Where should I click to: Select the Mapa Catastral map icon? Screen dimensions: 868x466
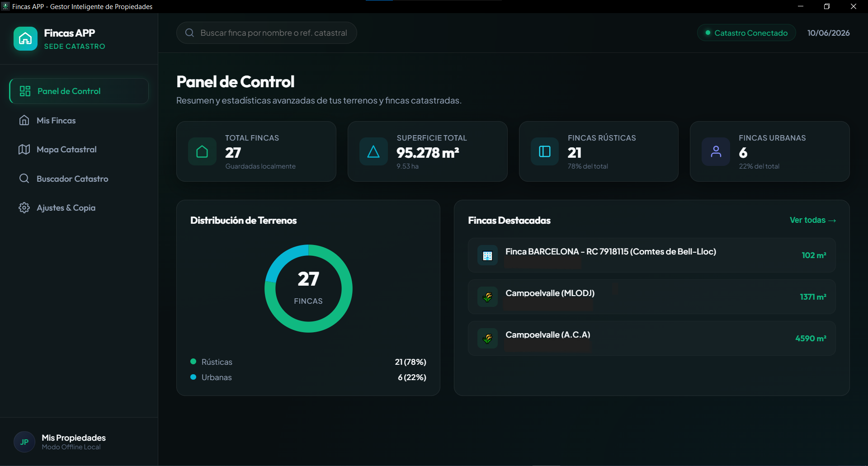[24, 149]
